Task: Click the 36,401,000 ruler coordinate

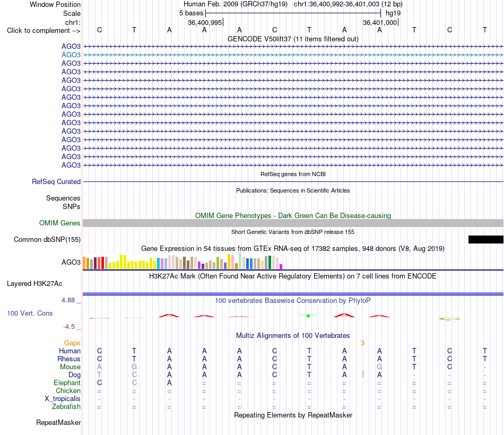Action: (380, 22)
